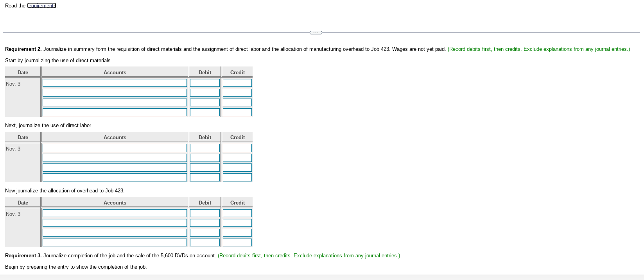Click fourth account field in direct materials entry
The image size is (644, 280).
click(x=115, y=112)
